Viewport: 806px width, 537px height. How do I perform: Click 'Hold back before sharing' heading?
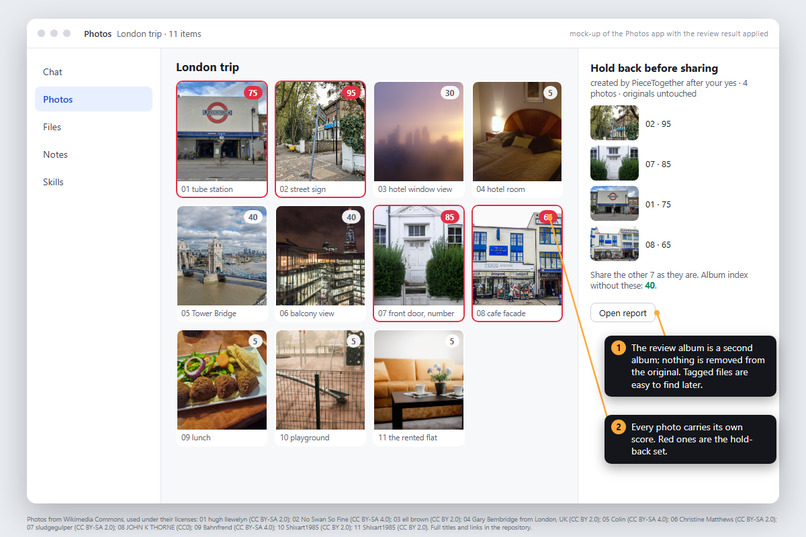pos(654,68)
